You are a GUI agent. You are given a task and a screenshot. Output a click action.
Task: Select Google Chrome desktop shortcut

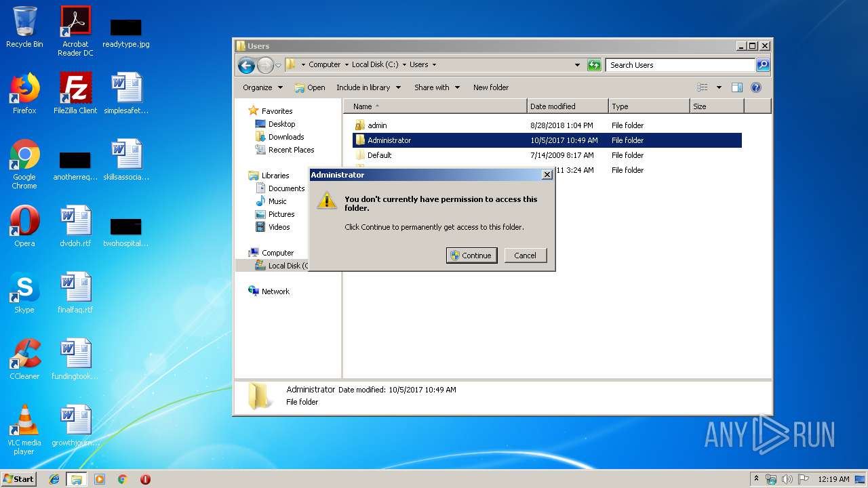[x=24, y=165]
